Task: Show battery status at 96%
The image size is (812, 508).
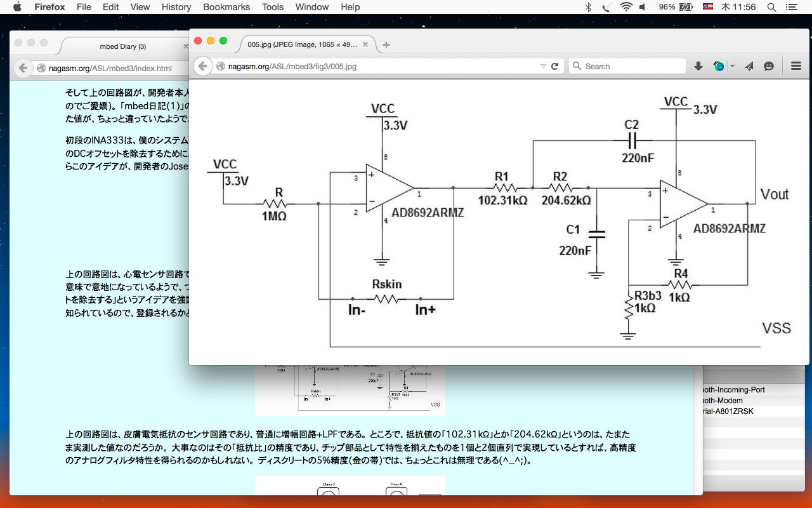Action: 676,7
